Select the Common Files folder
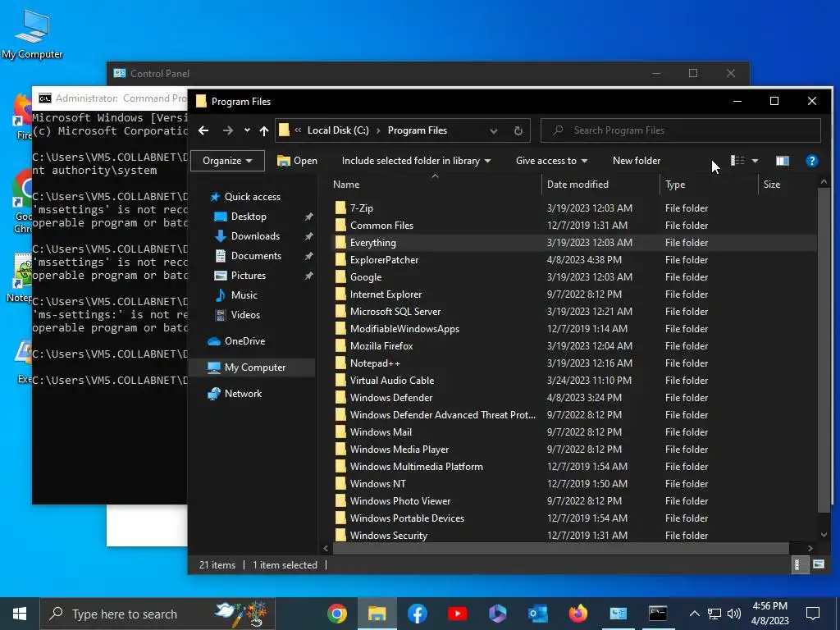Viewport: 840px width, 630px height. coord(381,226)
